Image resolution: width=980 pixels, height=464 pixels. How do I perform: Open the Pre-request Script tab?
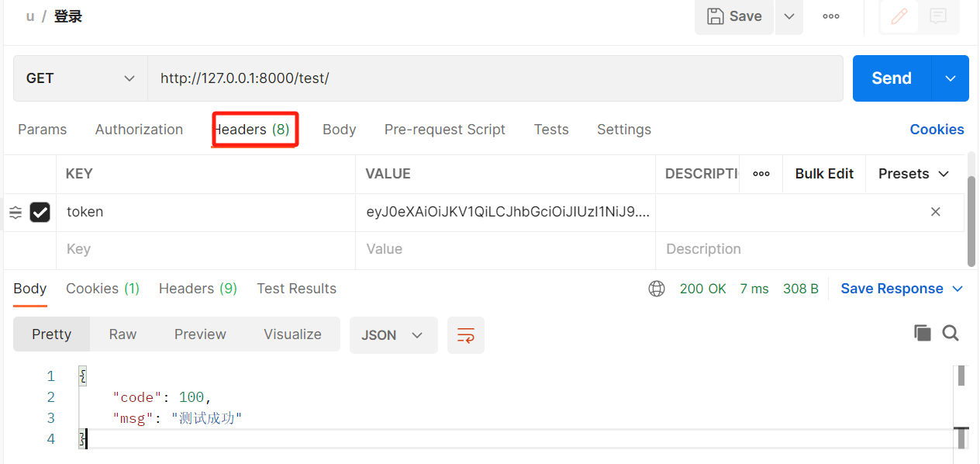coord(445,130)
